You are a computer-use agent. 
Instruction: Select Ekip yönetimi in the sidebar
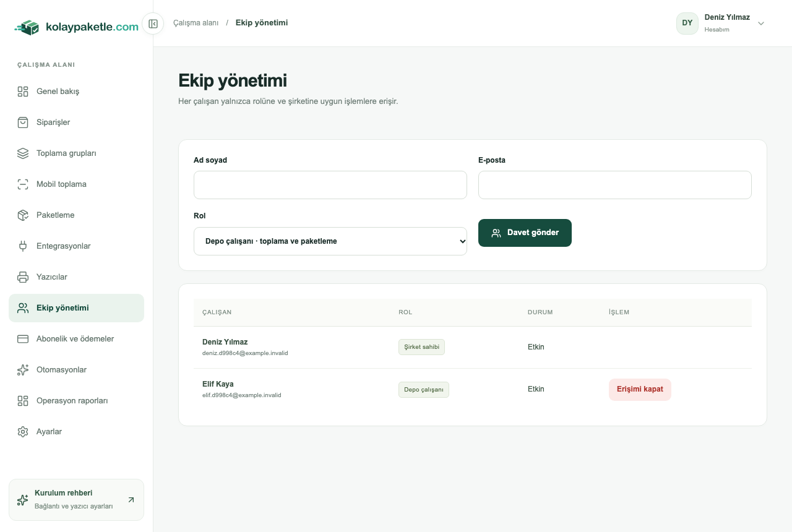point(76,308)
